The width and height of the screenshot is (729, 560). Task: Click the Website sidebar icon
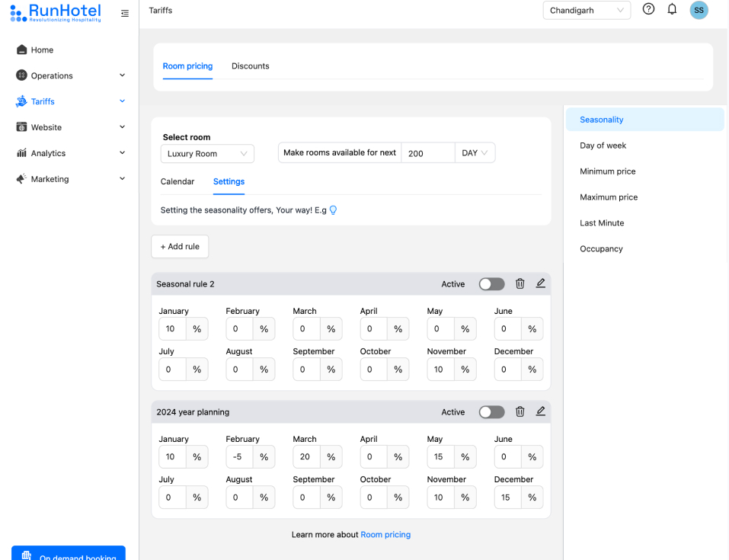(x=21, y=127)
